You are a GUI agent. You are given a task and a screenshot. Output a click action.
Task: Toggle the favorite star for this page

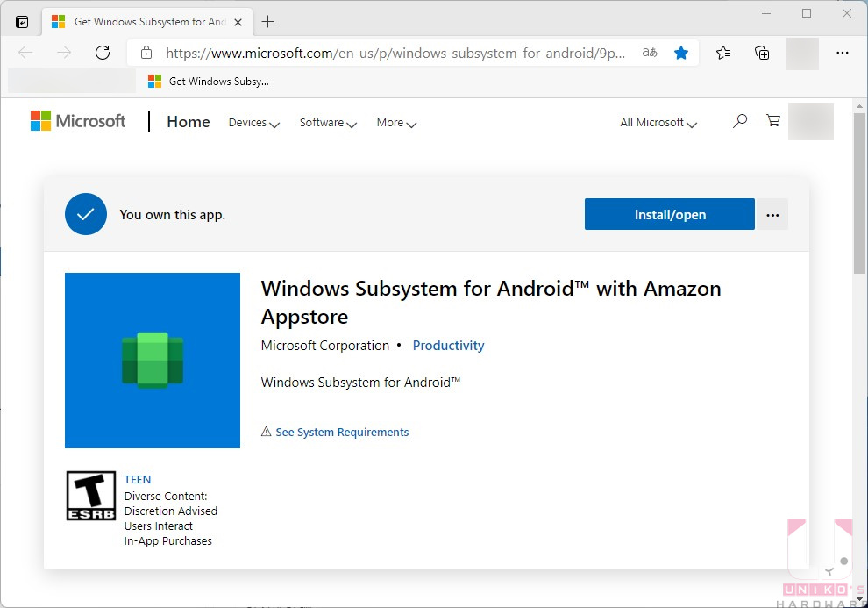click(x=681, y=53)
